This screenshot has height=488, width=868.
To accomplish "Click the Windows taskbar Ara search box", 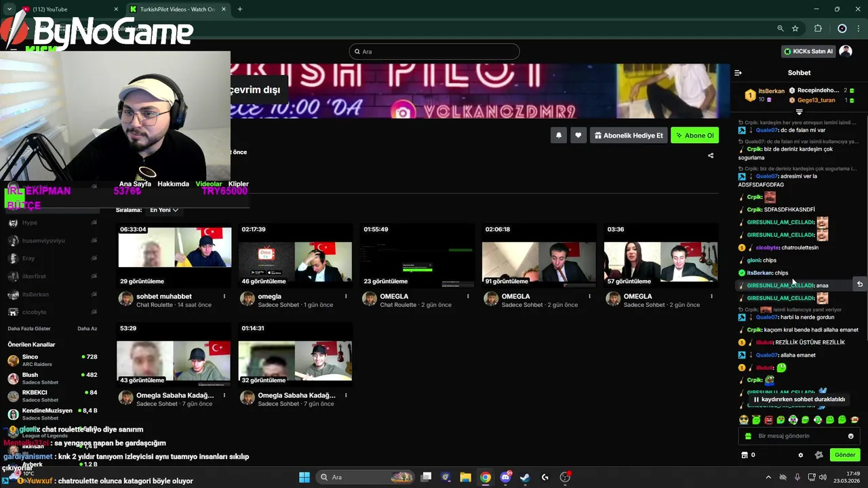I will (x=366, y=477).
